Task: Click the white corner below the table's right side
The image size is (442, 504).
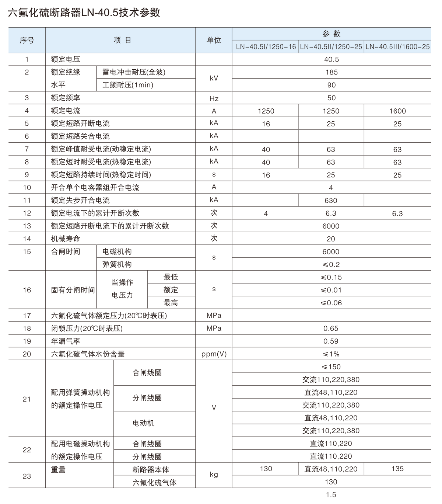Action: (x=420, y=496)
